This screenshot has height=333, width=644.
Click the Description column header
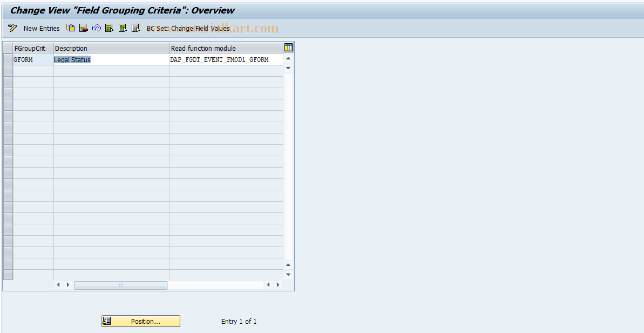112,48
